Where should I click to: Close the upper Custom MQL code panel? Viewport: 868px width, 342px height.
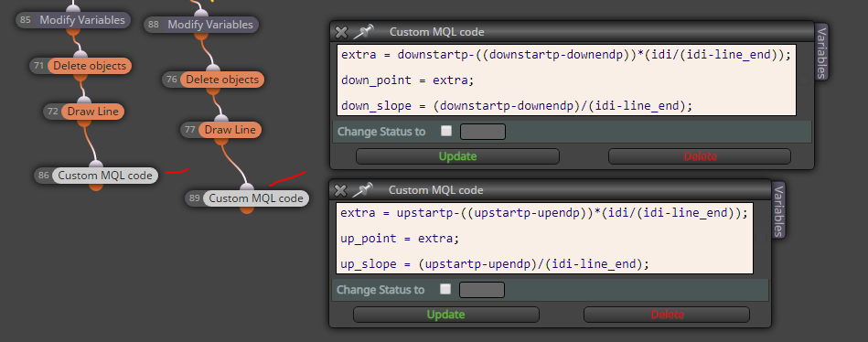tap(342, 32)
